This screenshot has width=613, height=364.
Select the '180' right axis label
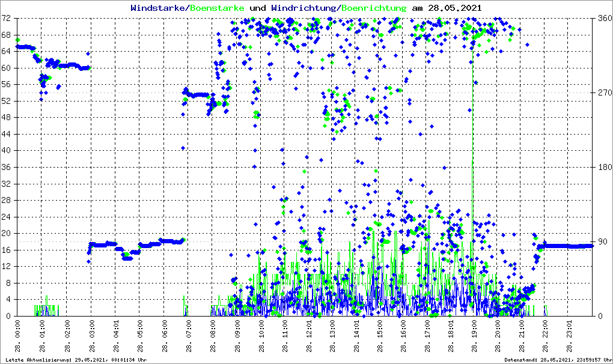pos(602,168)
